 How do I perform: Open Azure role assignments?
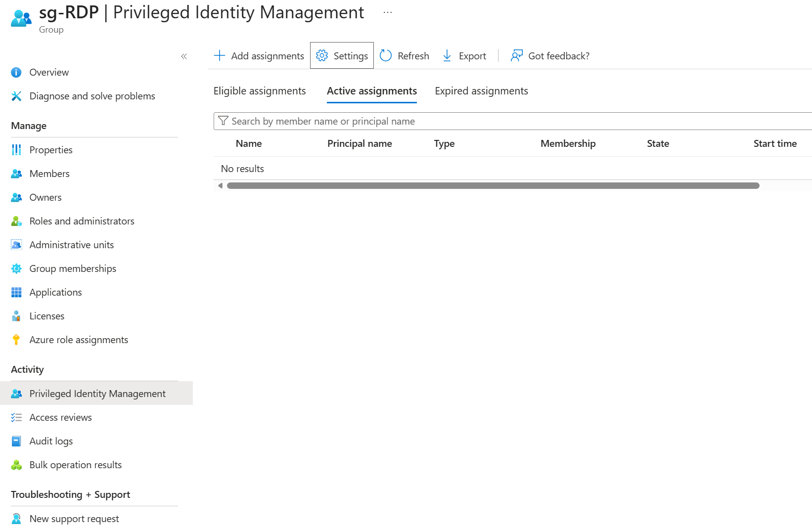click(79, 340)
